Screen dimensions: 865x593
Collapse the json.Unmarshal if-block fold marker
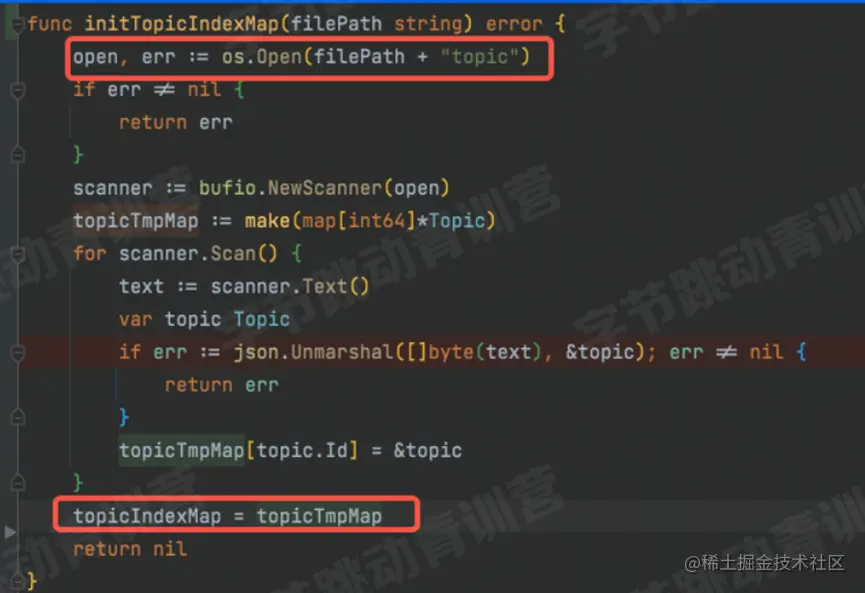pyautogui.click(x=18, y=352)
